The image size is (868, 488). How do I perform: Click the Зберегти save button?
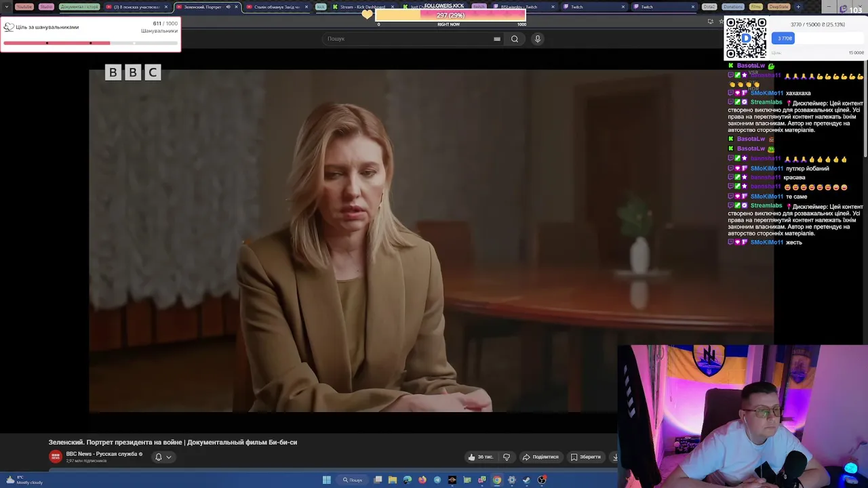586,457
